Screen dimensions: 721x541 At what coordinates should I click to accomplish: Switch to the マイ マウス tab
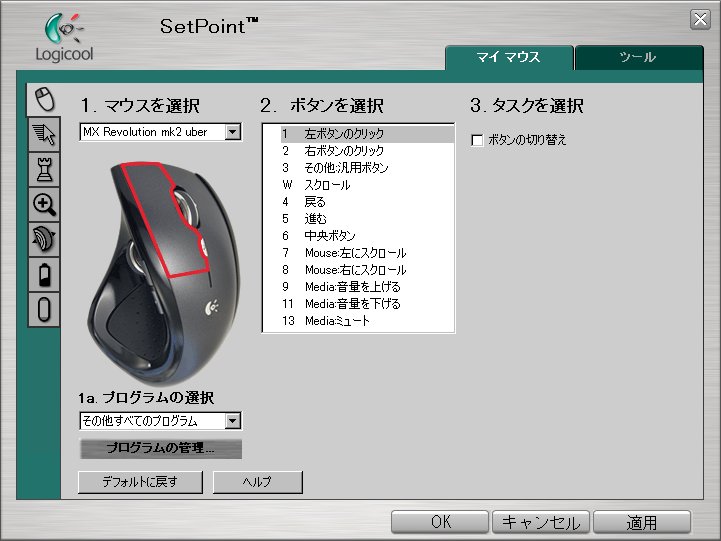[x=509, y=57]
